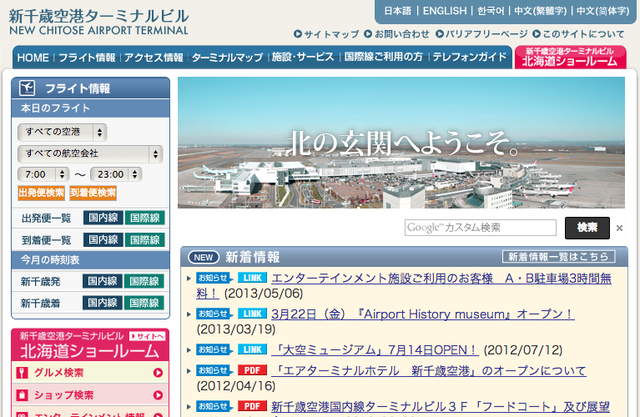Focus the Google カスタム検索 input field
This screenshot has width=640, height=417.
pyautogui.click(x=480, y=228)
